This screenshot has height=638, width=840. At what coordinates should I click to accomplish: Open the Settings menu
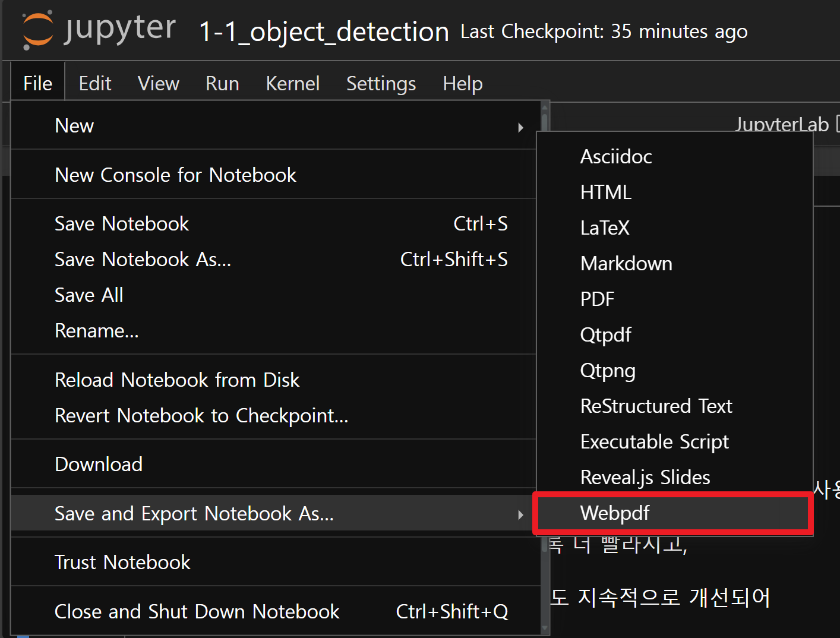pyautogui.click(x=381, y=83)
